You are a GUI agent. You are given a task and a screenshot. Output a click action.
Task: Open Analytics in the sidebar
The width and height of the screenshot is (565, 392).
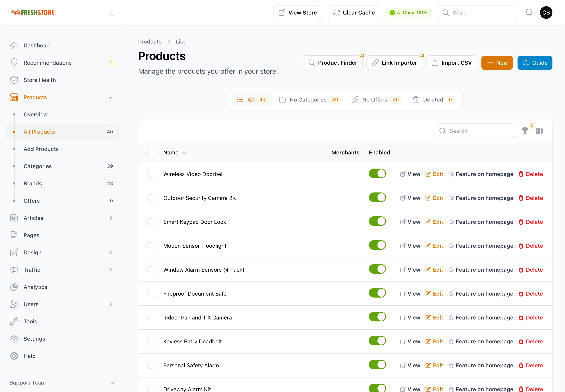[x=63, y=287]
